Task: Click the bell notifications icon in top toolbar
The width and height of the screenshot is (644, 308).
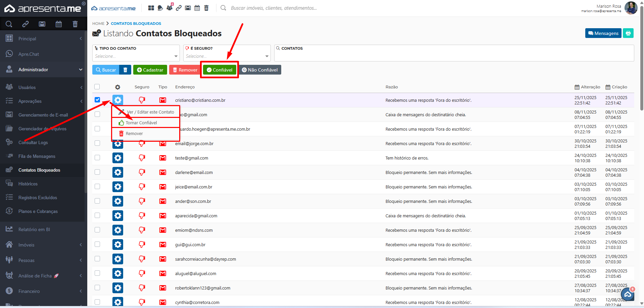Action: tap(160, 8)
